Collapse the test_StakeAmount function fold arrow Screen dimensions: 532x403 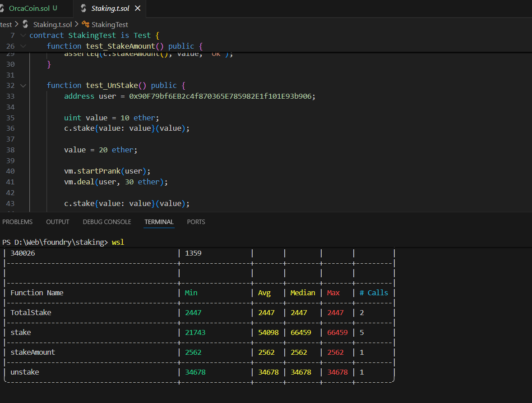23,46
